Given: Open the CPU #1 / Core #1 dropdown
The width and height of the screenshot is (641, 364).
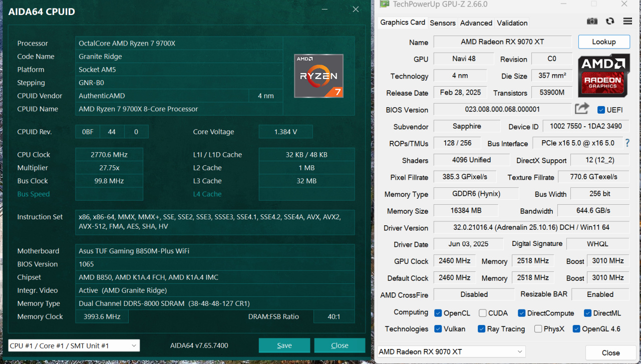Looking at the screenshot, I should 74,345.
